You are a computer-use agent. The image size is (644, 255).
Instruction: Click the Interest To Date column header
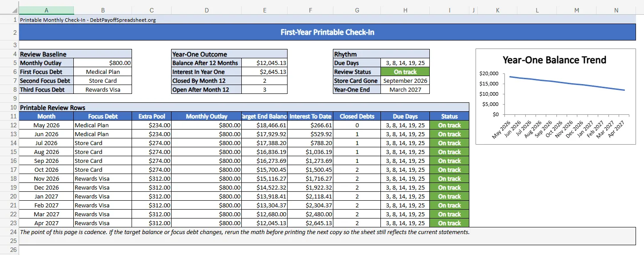(x=310, y=116)
